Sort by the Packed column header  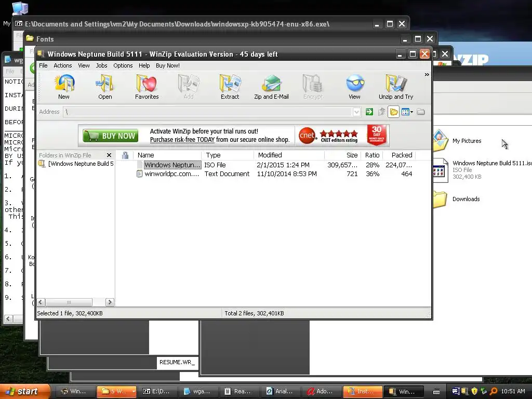[x=400, y=155]
